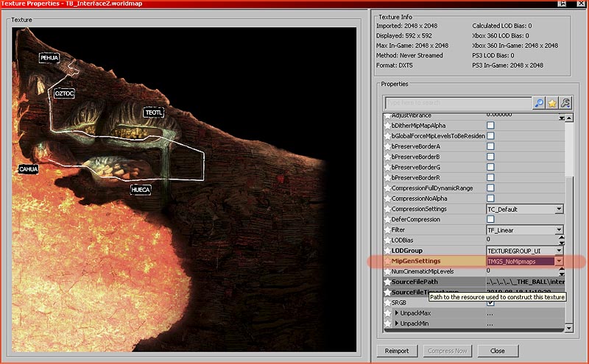Toggle the CompressionNoAlpha checkbox
The image size is (589, 364).
[x=490, y=199]
